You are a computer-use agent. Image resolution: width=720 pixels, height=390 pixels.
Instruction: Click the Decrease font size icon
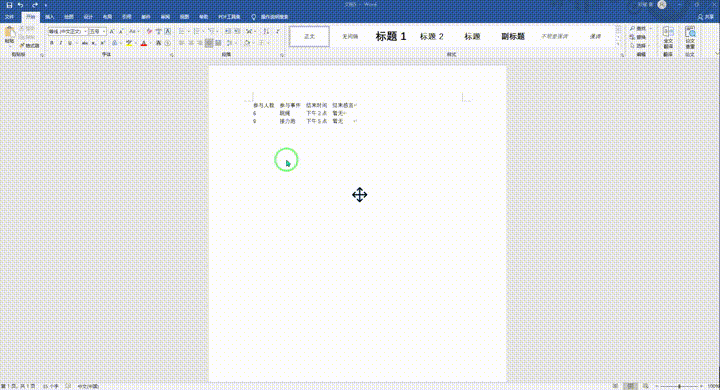(x=121, y=31)
